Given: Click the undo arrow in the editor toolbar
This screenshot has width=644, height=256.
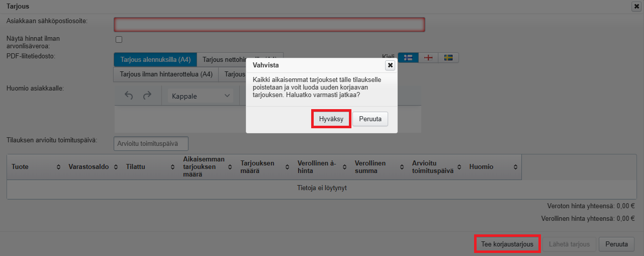Looking at the screenshot, I should tap(129, 96).
